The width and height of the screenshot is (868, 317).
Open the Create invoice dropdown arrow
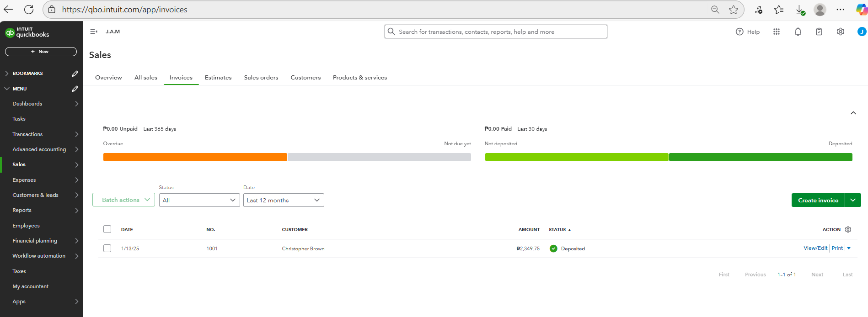pos(853,200)
